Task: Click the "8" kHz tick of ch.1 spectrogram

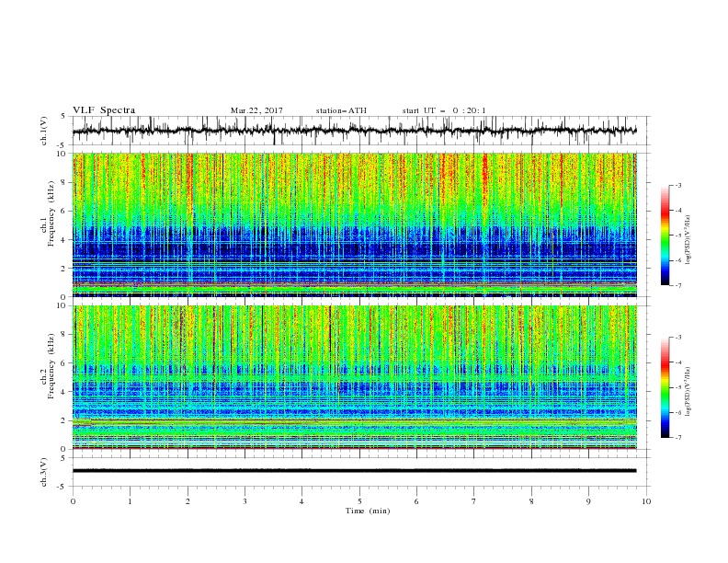Action: [64, 182]
